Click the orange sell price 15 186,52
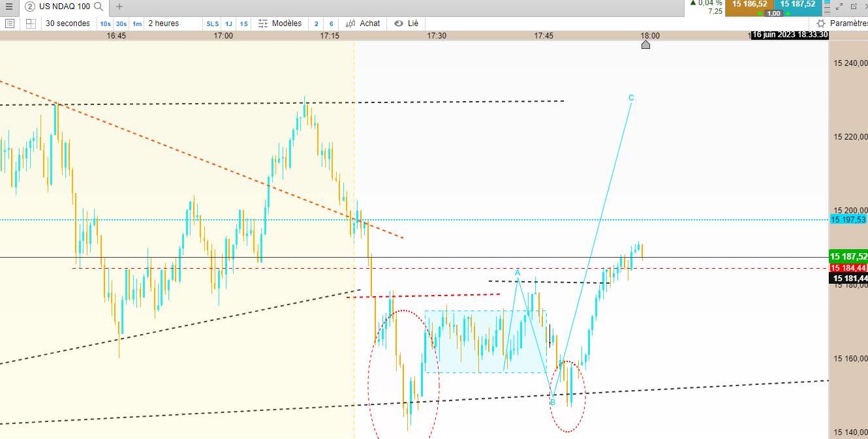 pyautogui.click(x=749, y=4)
